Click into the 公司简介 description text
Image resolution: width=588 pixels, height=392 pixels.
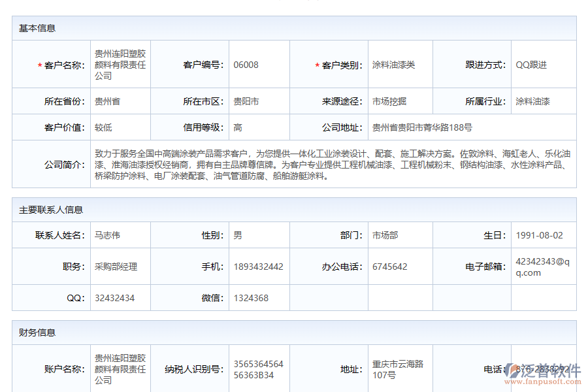coord(332,165)
